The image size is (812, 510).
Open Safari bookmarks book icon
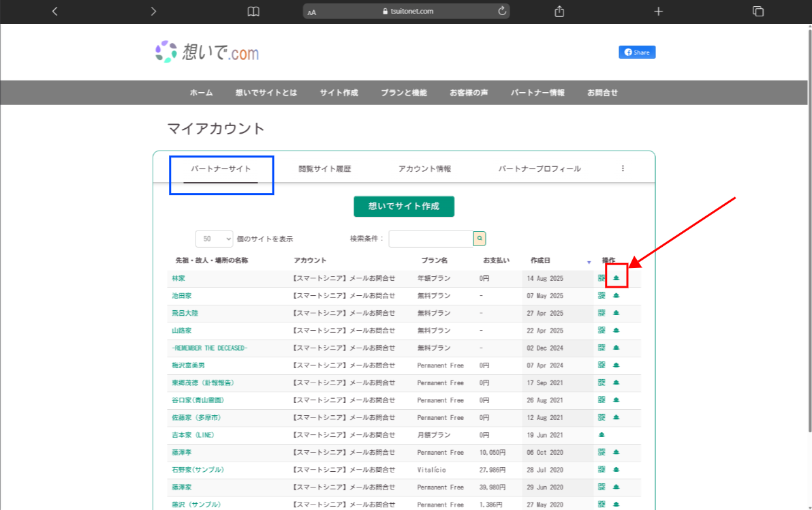(253, 12)
